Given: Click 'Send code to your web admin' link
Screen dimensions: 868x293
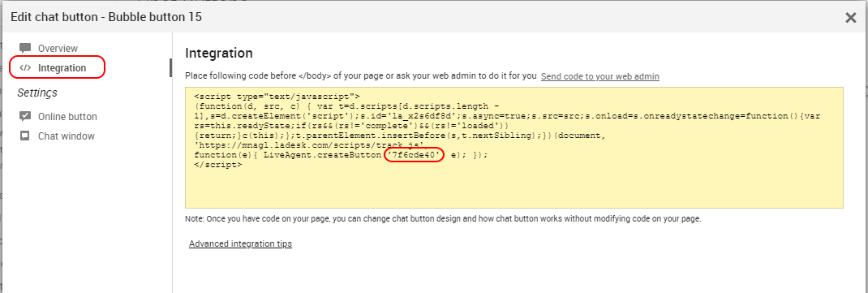Looking at the screenshot, I should click(600, 76).
